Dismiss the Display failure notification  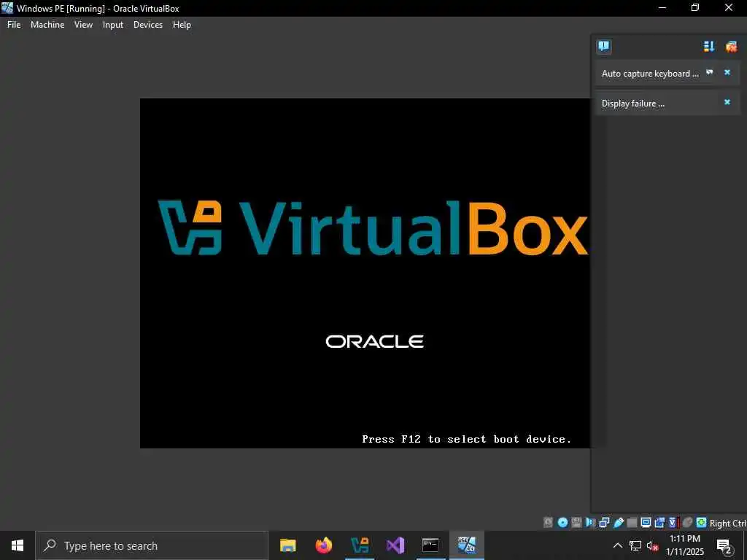click(727, 102)
